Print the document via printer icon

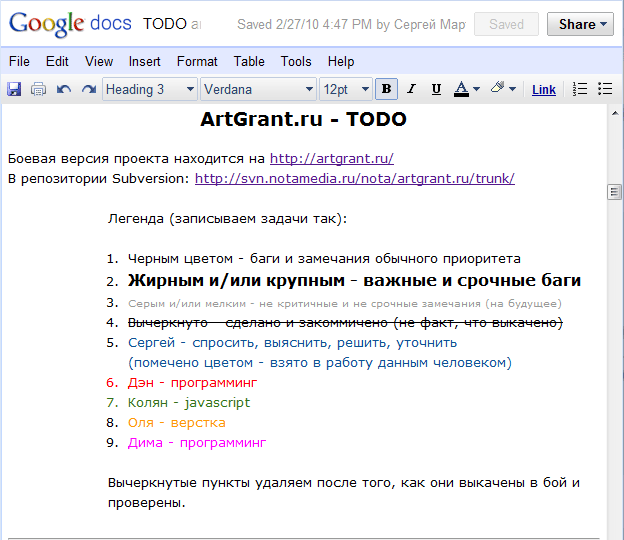click(x=38, y=89)
